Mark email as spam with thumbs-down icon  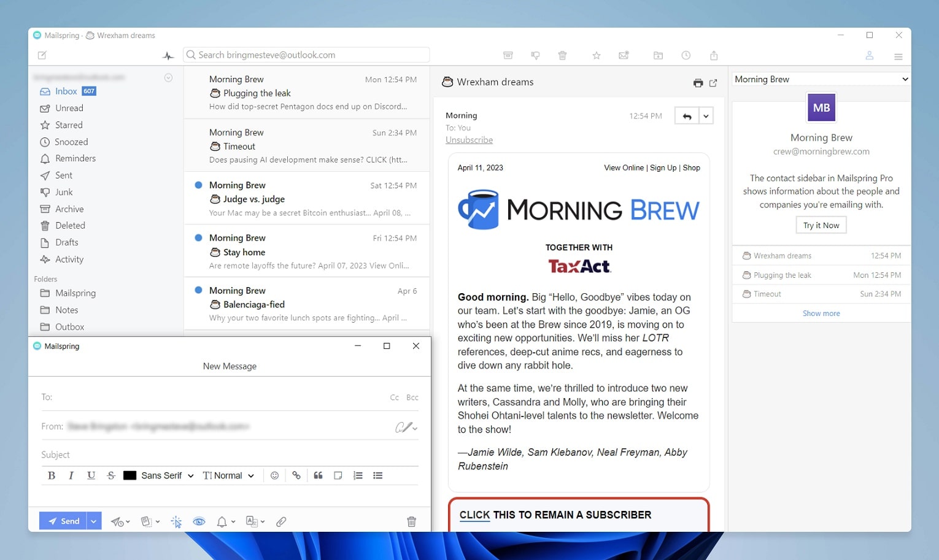pos(535,55)
